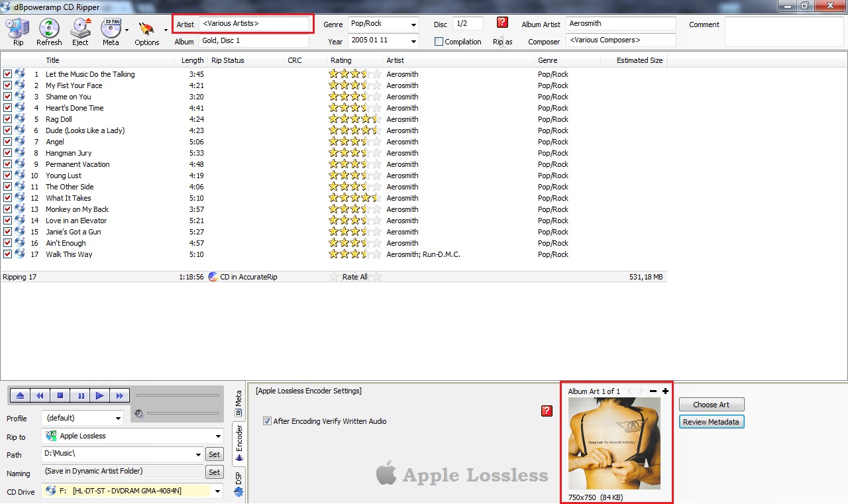
Task: Click the Review Metadata button
Action: click(x=711, y=422)
